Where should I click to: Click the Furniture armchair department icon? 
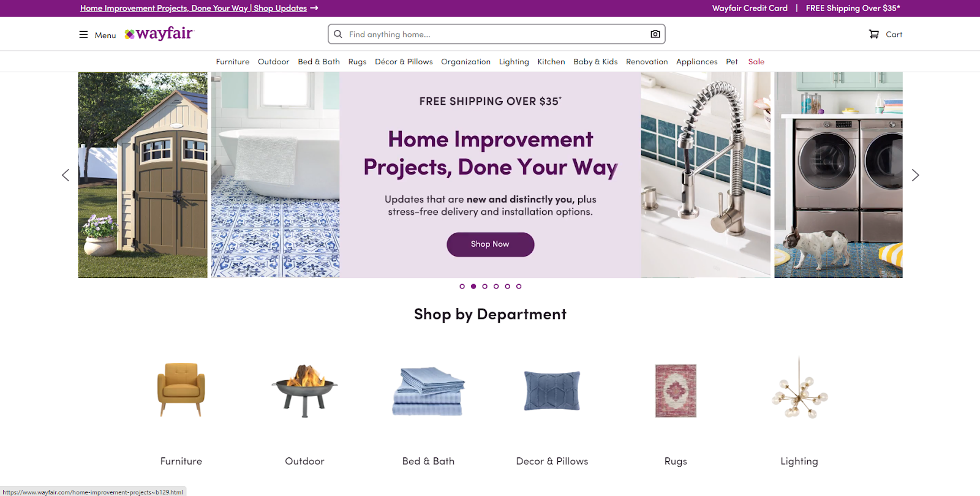(181, 389)
